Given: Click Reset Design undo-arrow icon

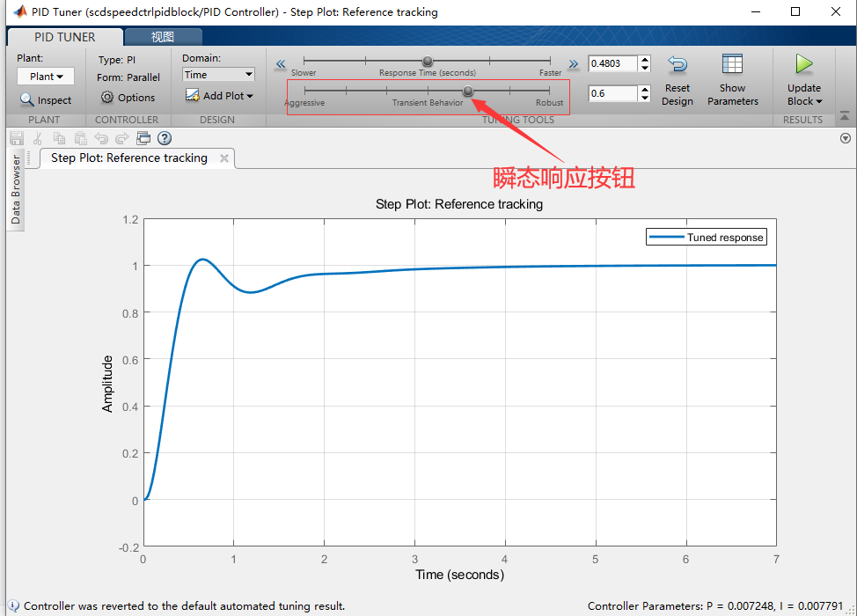Looking at the screenshot, I should (x=678, y=64).
